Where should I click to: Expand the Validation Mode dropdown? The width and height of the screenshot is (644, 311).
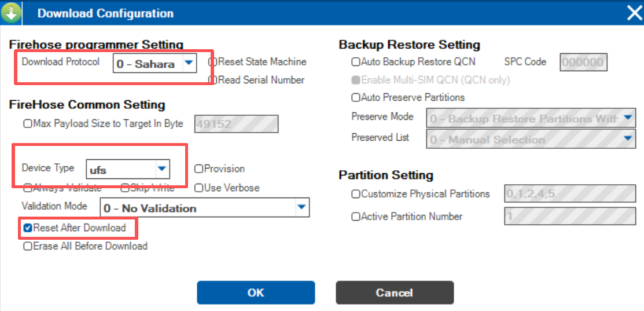tap(204, 208)
